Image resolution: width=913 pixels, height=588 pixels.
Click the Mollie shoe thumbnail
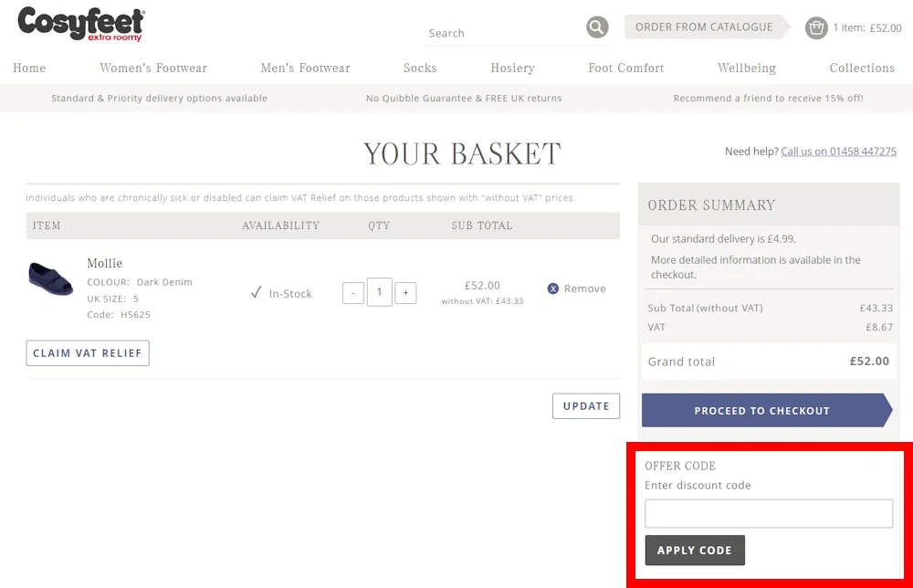(50, 278)
